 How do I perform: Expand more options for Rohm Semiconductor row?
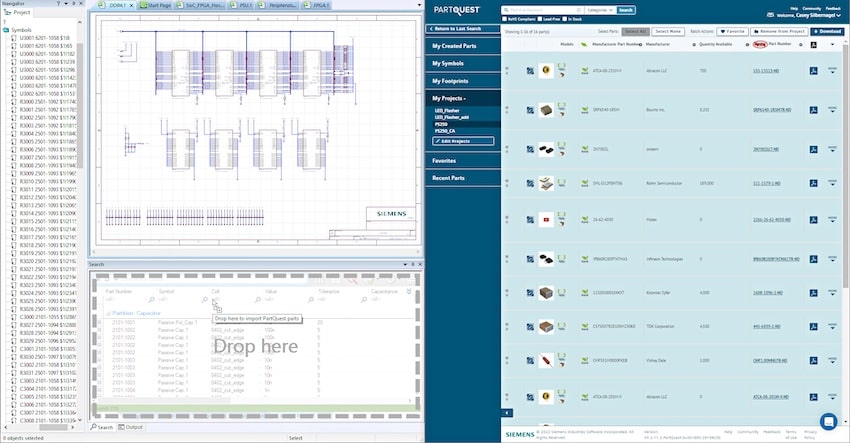pos(832,183)
